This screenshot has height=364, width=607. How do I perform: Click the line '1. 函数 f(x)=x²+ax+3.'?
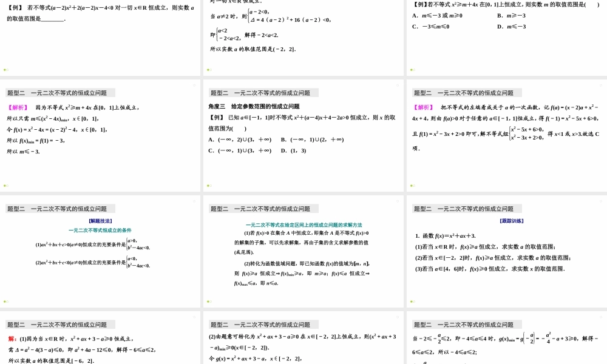tap(445, 235)
